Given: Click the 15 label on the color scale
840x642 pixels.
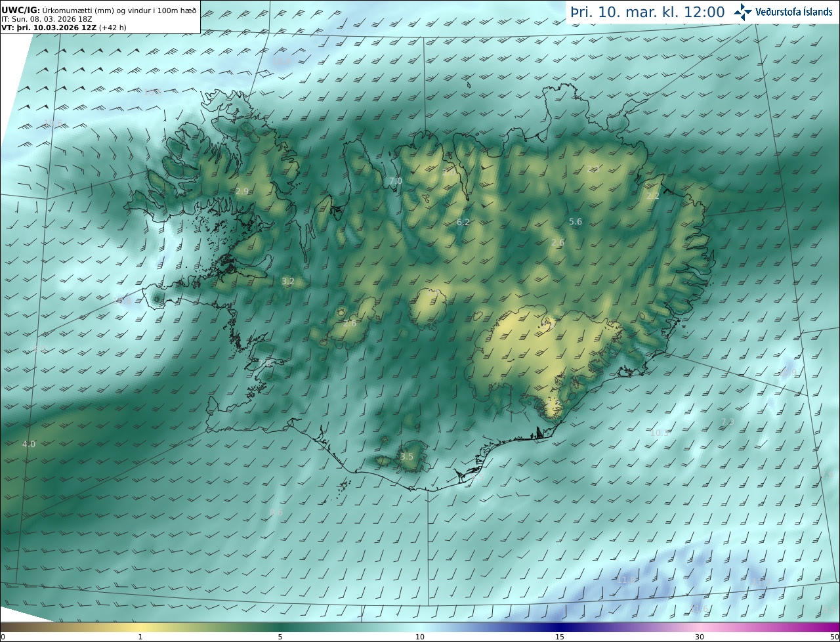Looking at the screenshot, I should (560, 637).
